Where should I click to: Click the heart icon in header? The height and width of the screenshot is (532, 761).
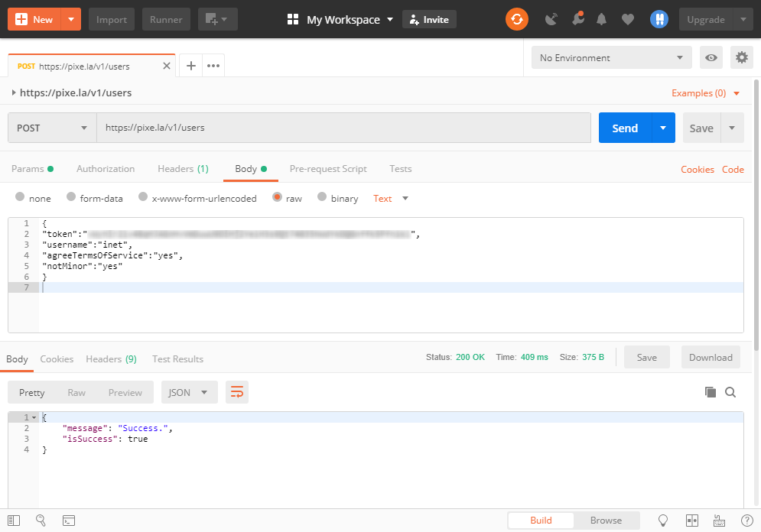[627, 19]
